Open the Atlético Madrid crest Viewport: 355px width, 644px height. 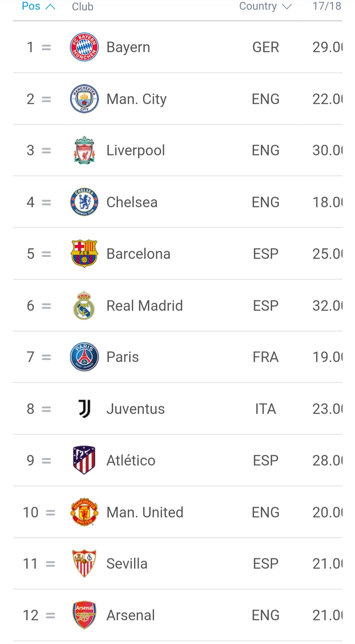point(84,460)
